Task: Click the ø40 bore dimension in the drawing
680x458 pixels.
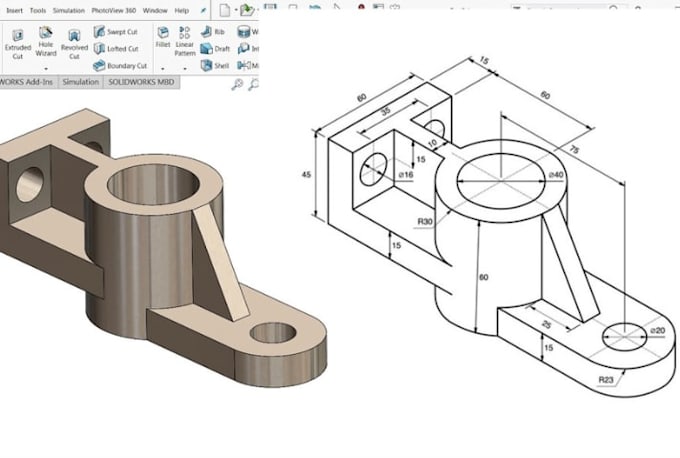Action: click(x=556, y=175)
